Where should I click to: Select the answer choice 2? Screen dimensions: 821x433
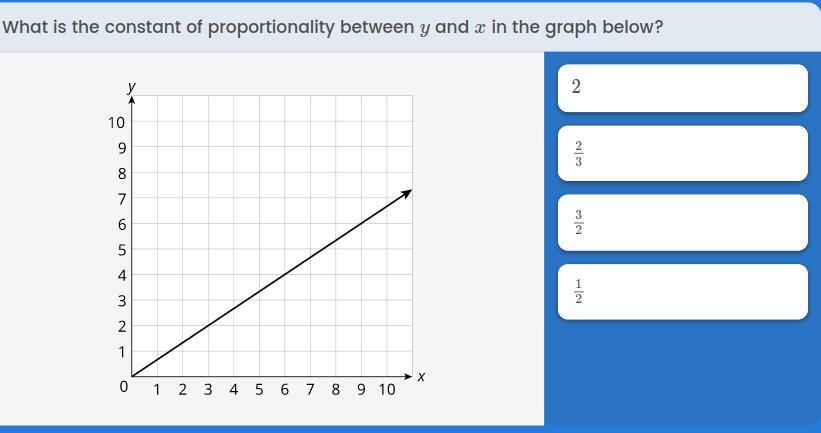(683, 88)
